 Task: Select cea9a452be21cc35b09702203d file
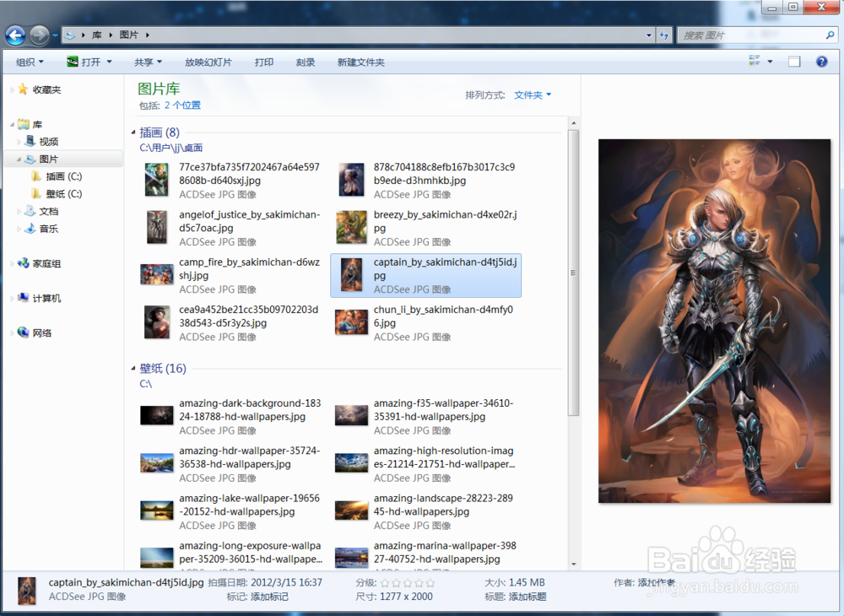[x=233, y=323]
